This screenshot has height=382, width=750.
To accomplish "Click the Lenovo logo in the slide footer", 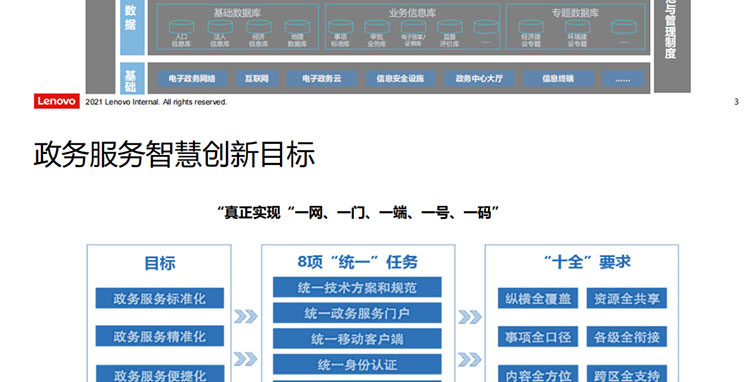I will click(56, 101).
